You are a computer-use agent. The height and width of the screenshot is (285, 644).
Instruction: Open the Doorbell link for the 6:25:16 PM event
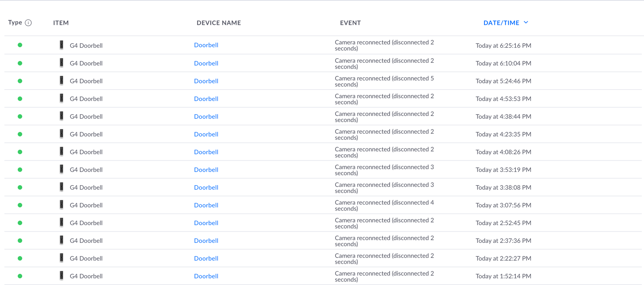tap(206, 45)
